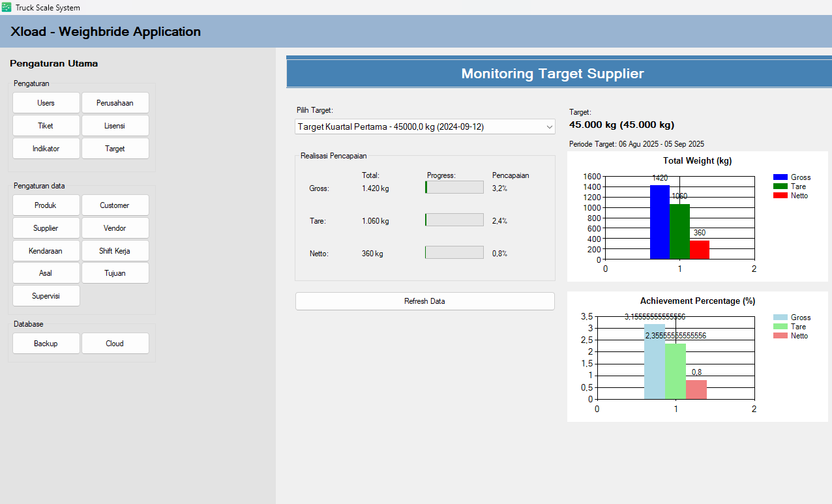
Task: Open the Cloud database option
Action: [115, 344]
